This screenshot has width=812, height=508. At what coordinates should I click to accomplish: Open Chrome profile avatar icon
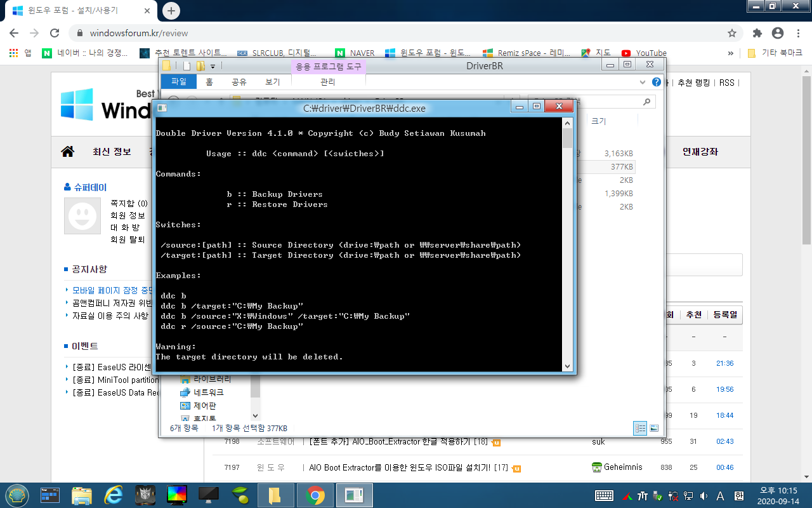[778, 33]
